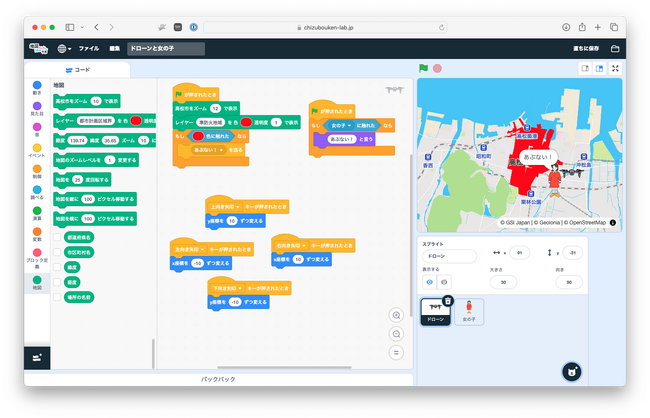Show sprite using the eye button

tap(429, 282)
